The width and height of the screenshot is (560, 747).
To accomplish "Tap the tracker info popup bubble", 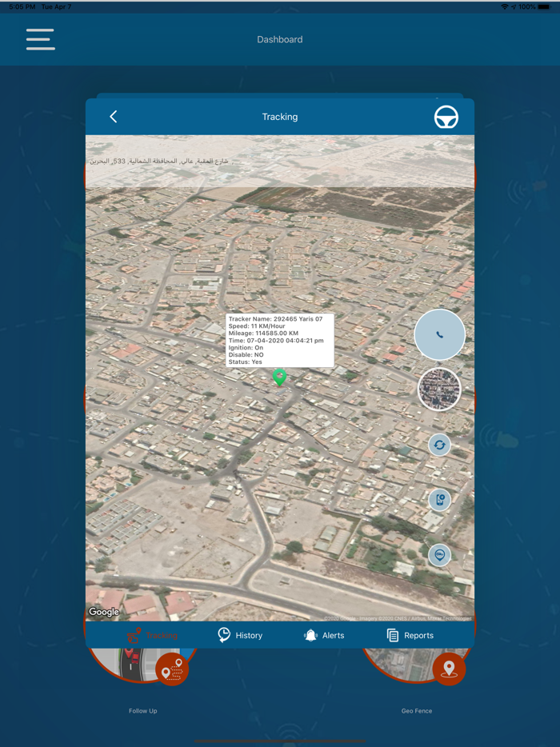I will (x=280, y=340).
